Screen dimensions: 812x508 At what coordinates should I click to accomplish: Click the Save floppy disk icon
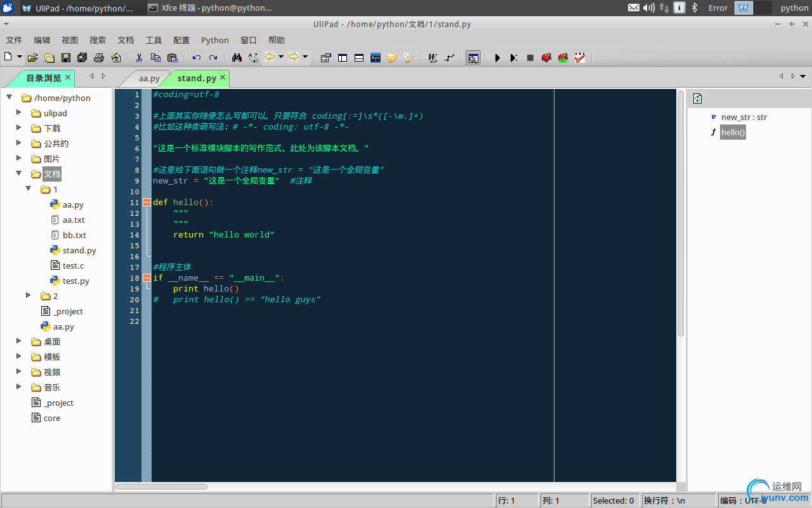(66, 58)
